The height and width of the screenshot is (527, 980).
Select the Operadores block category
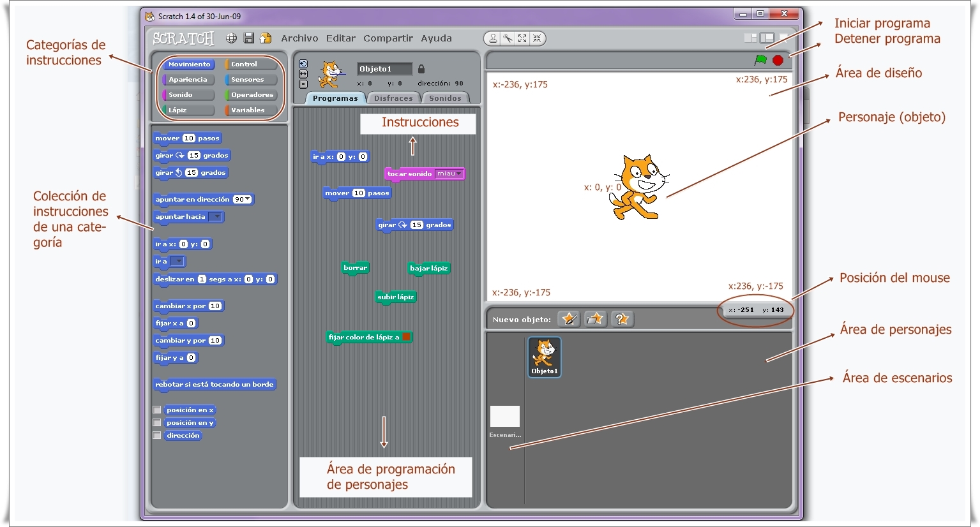coord(251,95)
